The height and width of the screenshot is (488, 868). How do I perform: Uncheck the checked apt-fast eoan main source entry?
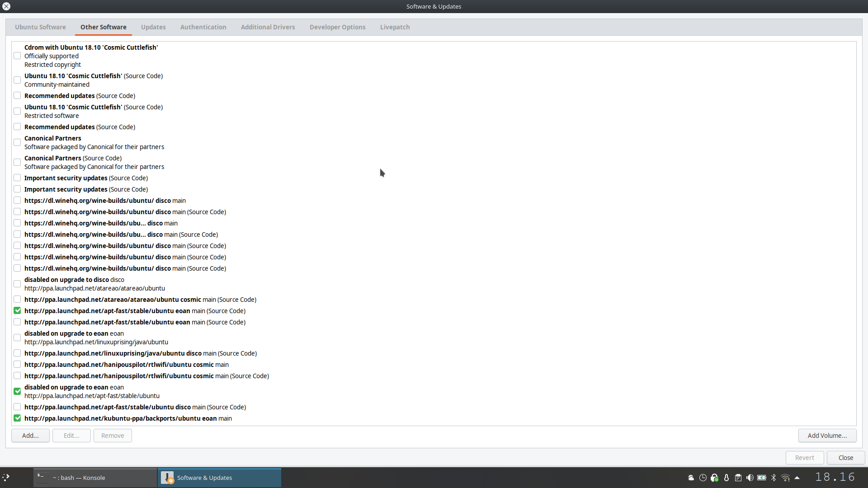(17, 310)
